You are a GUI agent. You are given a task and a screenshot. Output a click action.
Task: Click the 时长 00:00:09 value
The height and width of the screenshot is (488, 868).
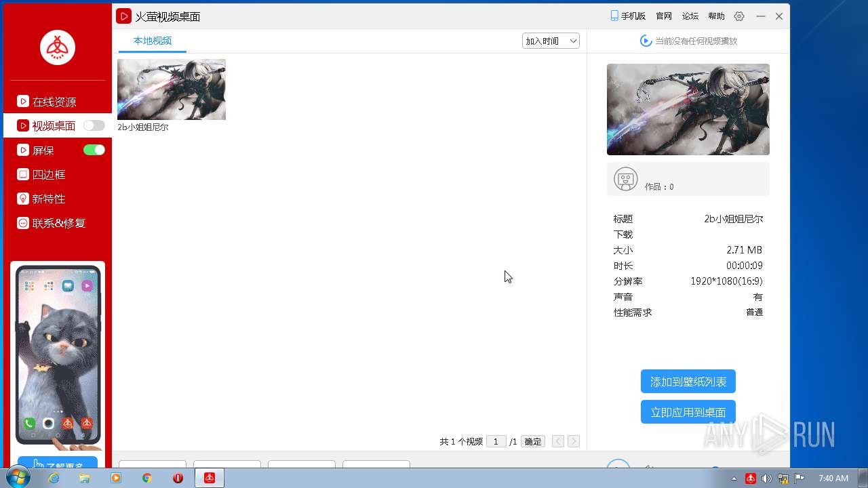tap(744, 266)
